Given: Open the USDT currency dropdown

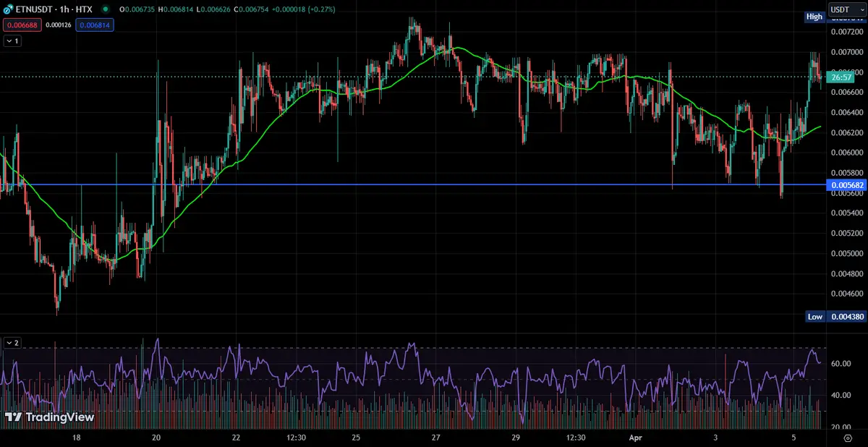Looking at the screenshot, I should [847, 9].
